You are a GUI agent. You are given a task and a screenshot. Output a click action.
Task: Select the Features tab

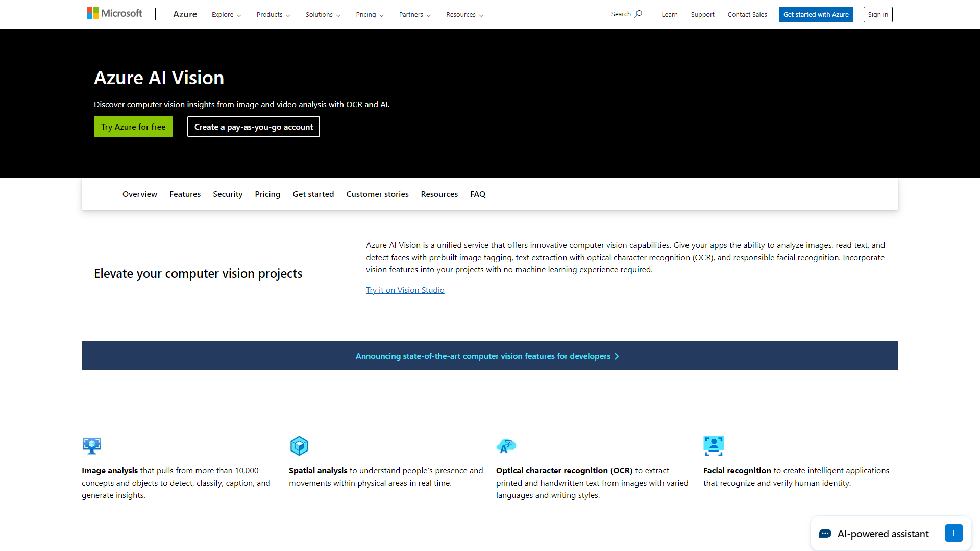[x=184, y=194]
